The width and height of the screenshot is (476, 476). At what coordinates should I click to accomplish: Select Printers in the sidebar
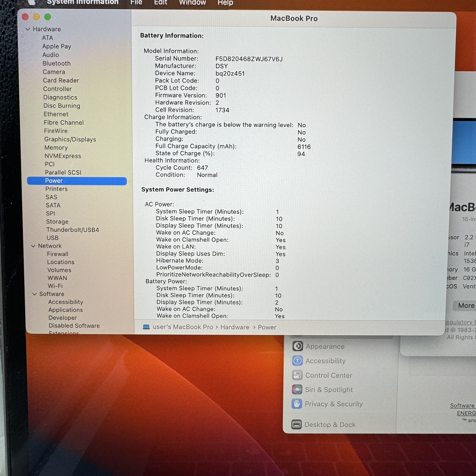tap(57, 189)
